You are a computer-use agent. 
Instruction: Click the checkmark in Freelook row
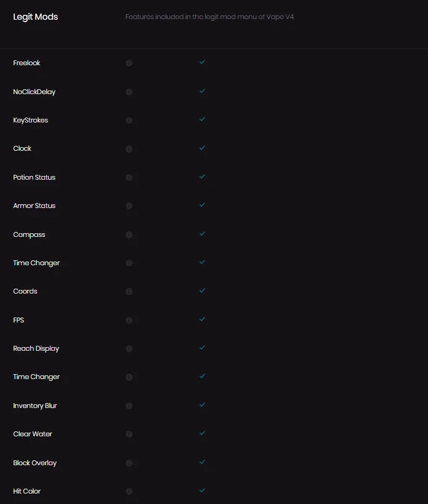202,62
